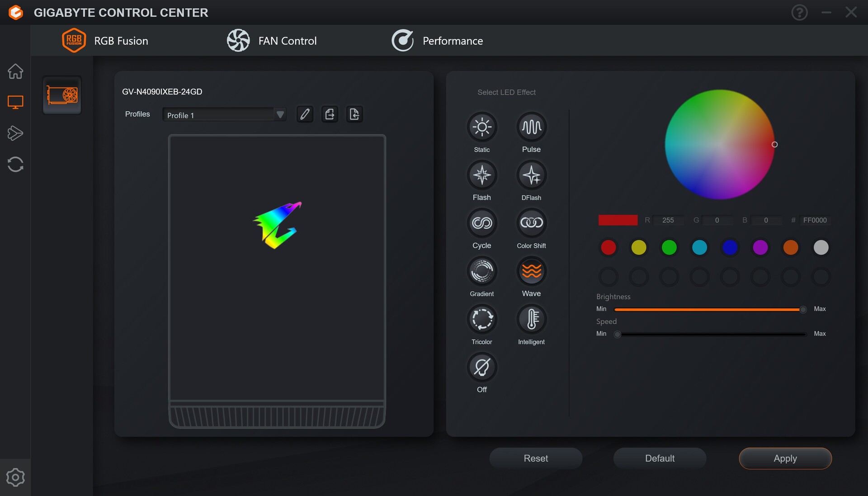Enable the Tricolor effect
The image size is (868, 496).
tap(482, 319)
